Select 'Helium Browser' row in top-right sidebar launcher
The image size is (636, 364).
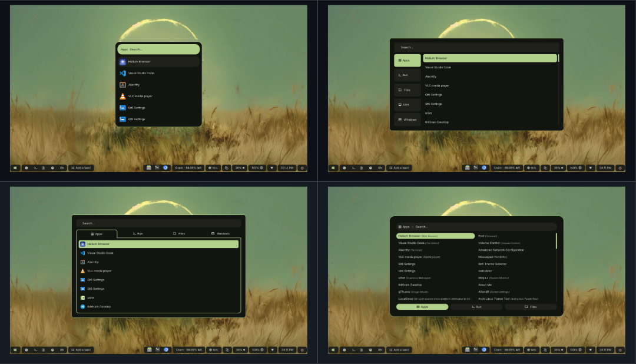[x=490, y=58]
